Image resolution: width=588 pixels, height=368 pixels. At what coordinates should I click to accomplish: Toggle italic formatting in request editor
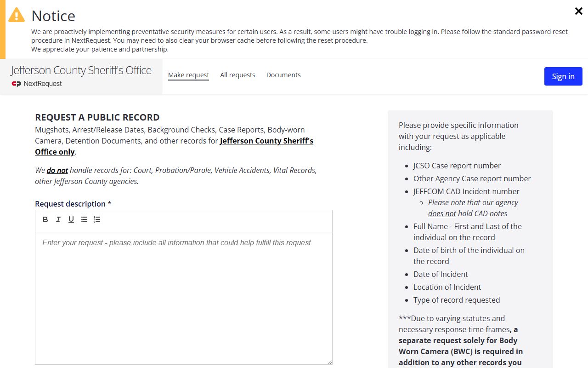pos(58,219)
